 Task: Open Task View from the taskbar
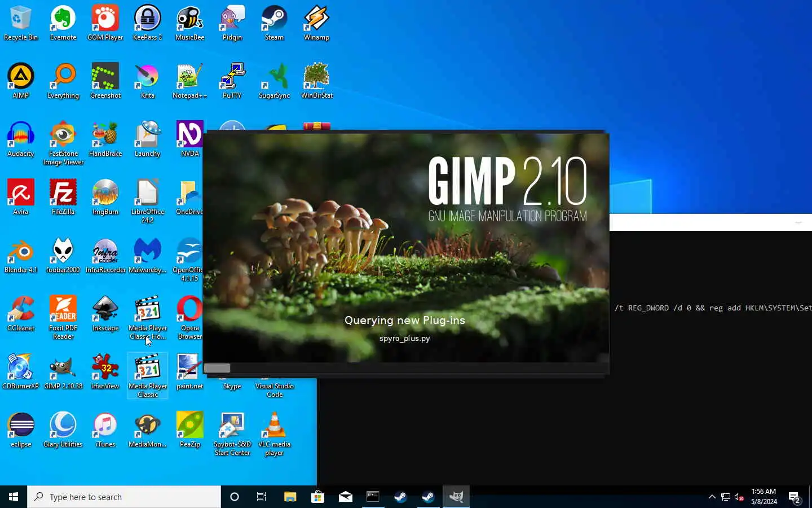(x=262, y=497)
